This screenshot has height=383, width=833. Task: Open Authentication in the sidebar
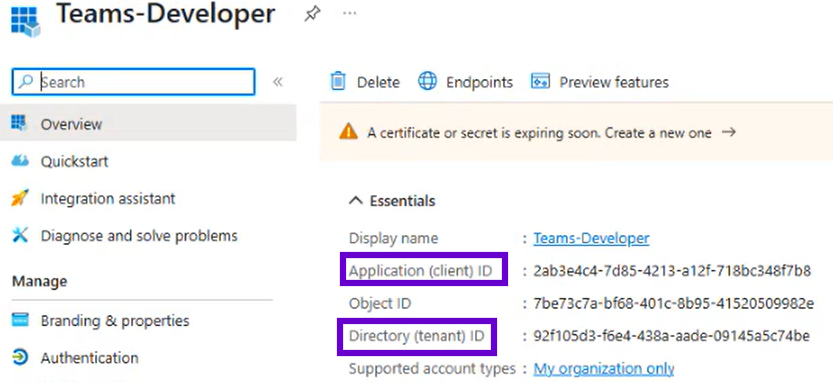tap(90, 358)
